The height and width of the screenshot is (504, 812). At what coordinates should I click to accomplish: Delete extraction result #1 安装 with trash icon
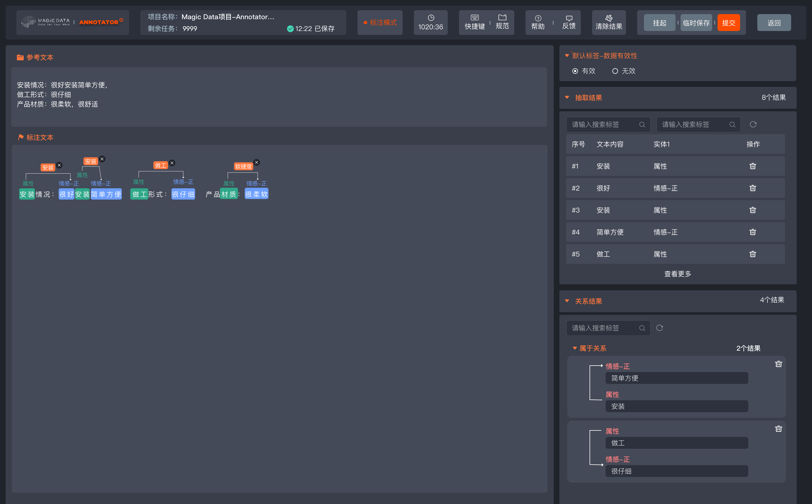[x=753, y=166]
